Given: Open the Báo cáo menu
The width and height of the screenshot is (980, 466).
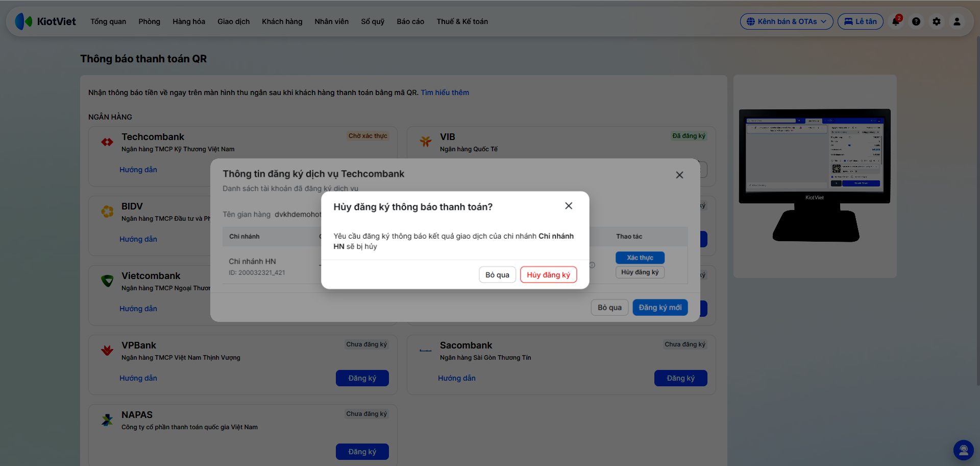Looking at the screenshot, I should pos(410,21).
